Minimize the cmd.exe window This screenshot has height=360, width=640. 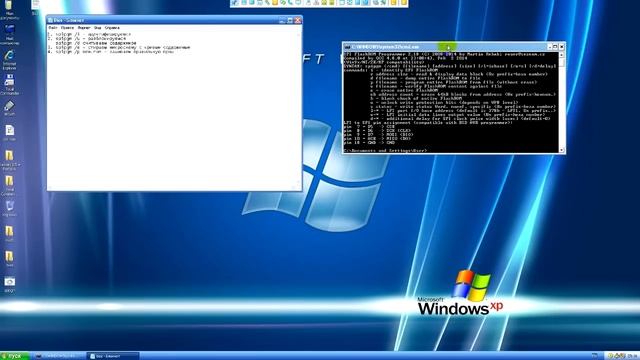[549, 47]
